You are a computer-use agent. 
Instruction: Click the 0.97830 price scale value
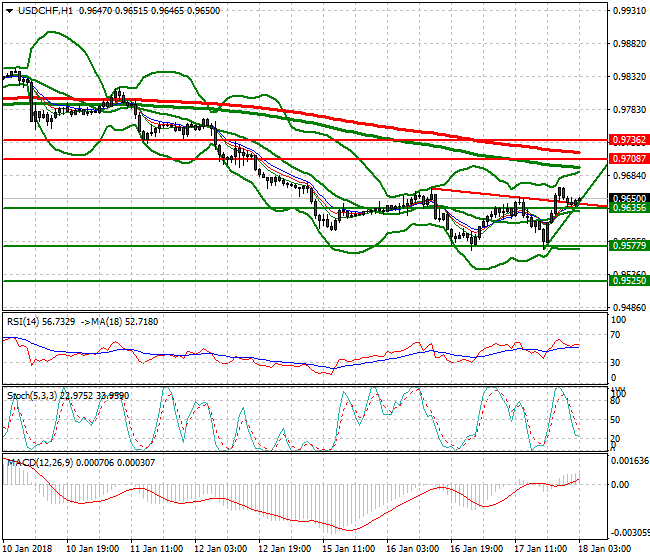[630, 109]
